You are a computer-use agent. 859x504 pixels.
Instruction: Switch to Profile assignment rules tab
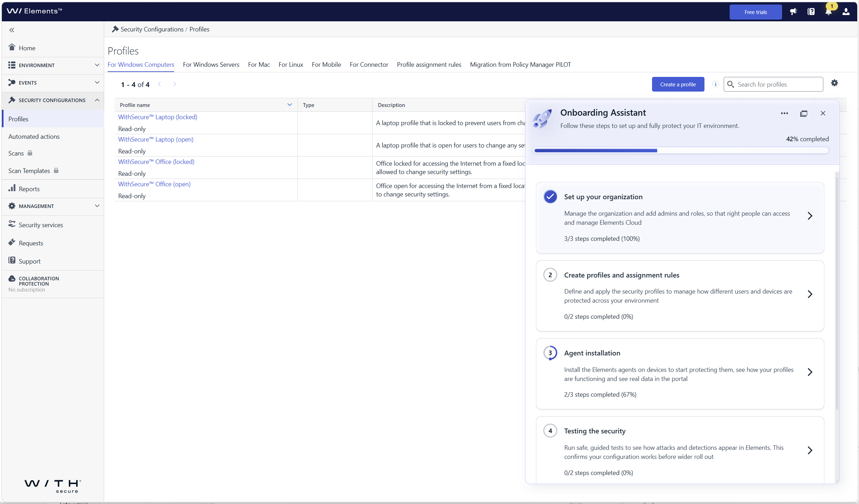[429, 65]
